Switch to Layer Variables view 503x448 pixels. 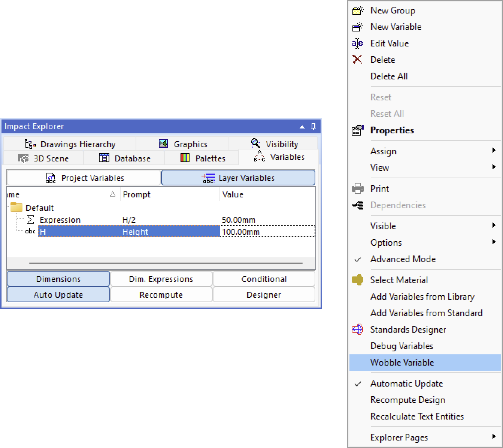click(x=238, y=178)
